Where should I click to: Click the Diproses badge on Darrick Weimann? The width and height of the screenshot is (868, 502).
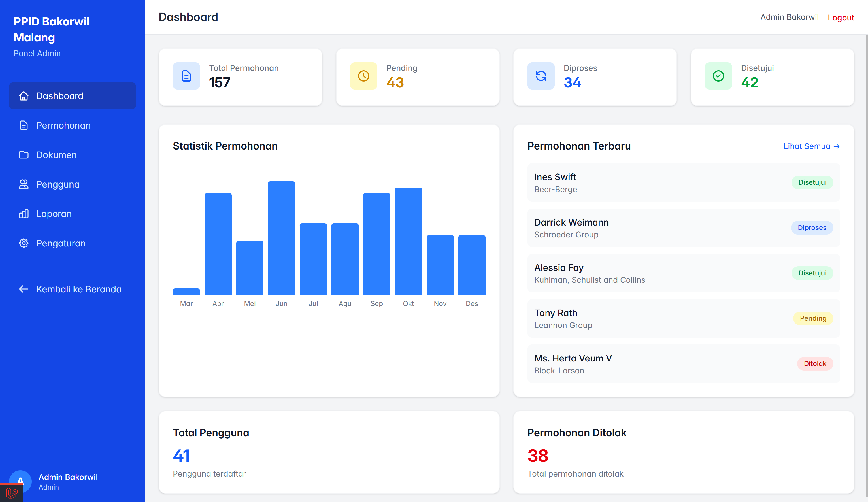point(812,228)
